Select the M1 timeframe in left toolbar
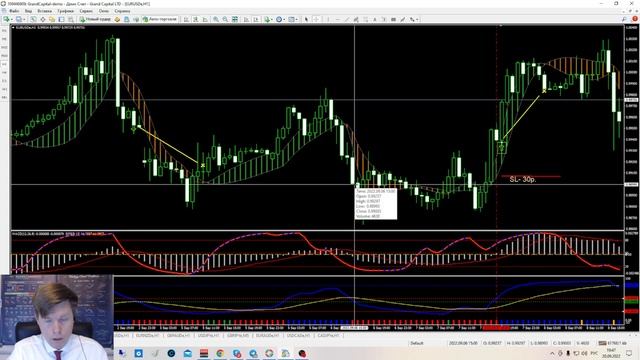Viewport: 640px width, 360px height. pyautogui.click(x=4, y=31)
